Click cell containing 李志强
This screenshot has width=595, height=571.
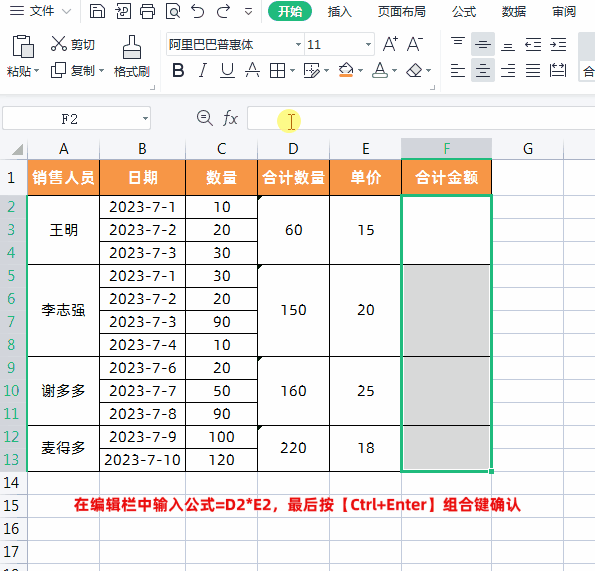pos(63,310)
